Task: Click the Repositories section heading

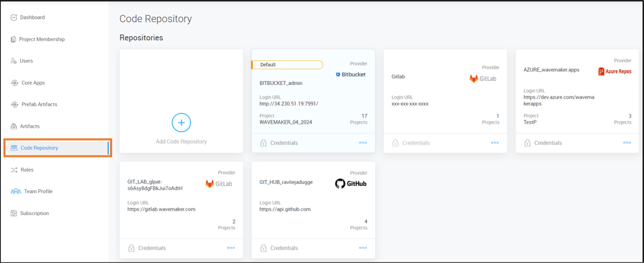Action: point(141,38)
